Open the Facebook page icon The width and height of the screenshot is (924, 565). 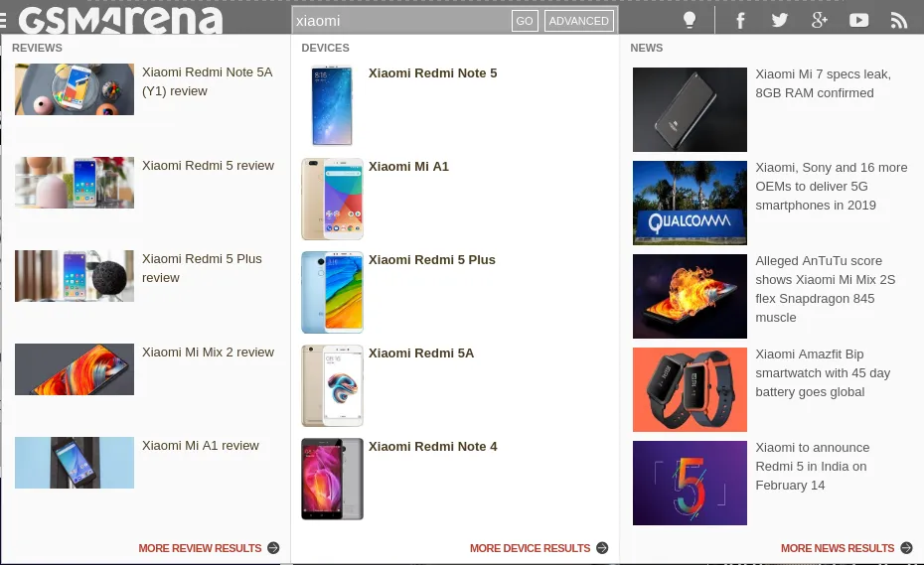coord(741,21)
